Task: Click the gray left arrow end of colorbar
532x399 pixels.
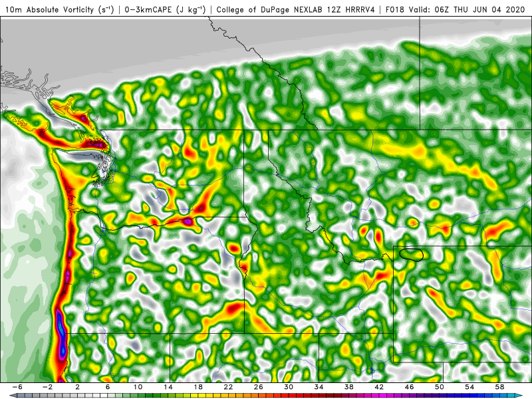Action: [12, 396]
